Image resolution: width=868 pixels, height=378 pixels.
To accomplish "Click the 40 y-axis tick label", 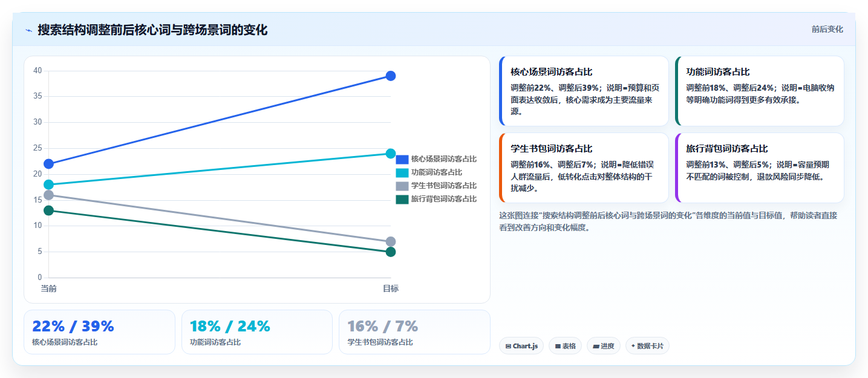I will pos(38,71).
